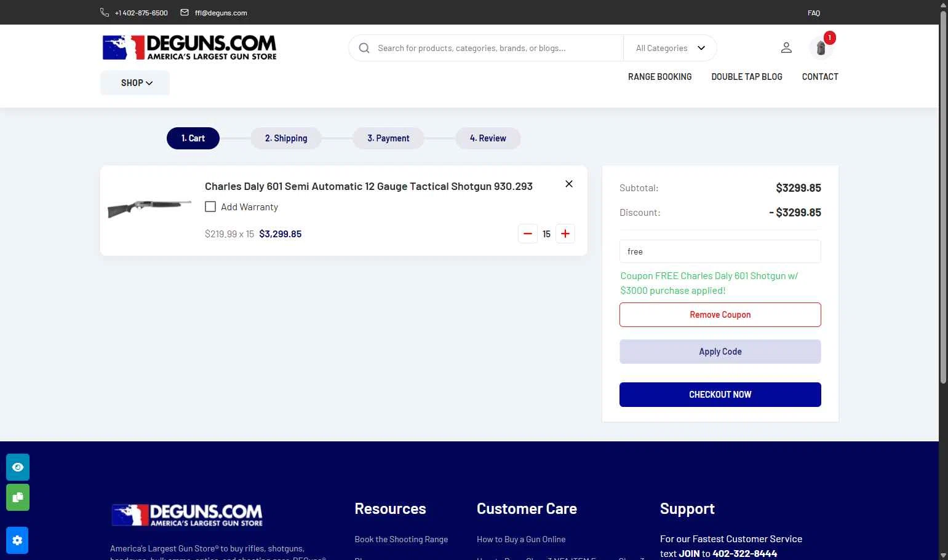Click the Support footer heading
Screen dimensions: 948x560
pyautogui.click(x=687, y=509)
